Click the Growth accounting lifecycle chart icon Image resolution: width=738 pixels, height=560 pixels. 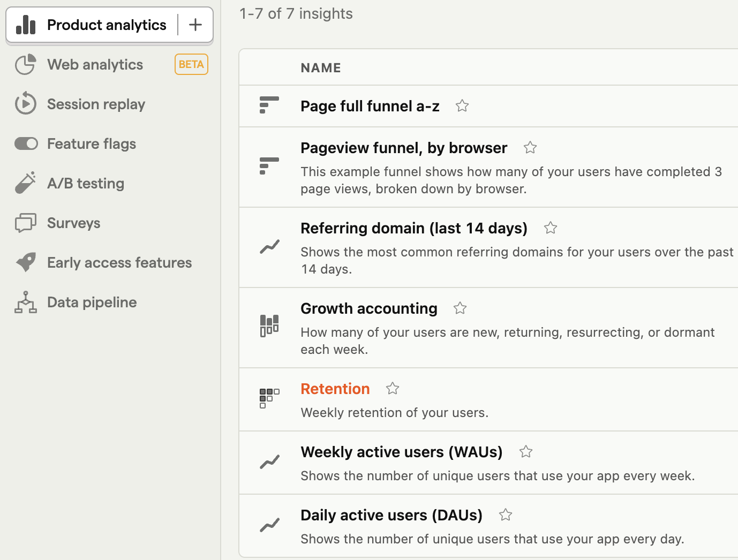(269, 326)
